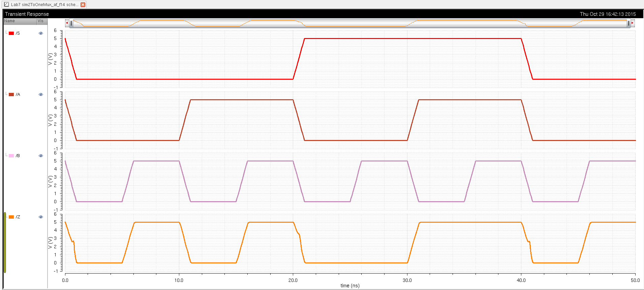Click the Vis column header
The height and width of the screenshot is (290, 644).
pyautogui.click(x=42, y=21)
